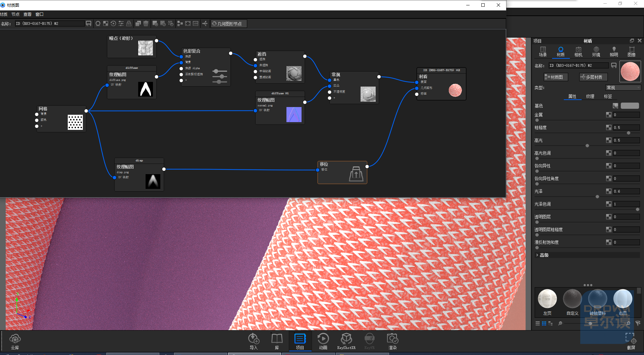
Task: Save material with disk icon in project panel
Action: pyautogui.click(x=614, y=65)
